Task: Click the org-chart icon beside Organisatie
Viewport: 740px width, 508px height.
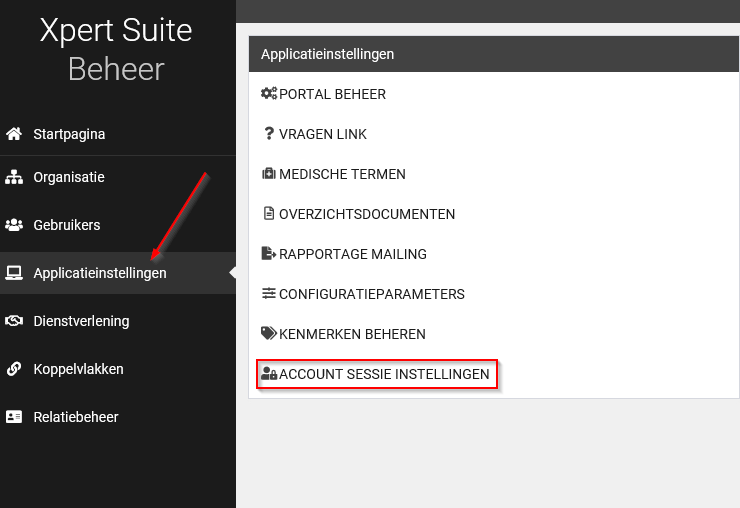Action: (x=14, y=177)
